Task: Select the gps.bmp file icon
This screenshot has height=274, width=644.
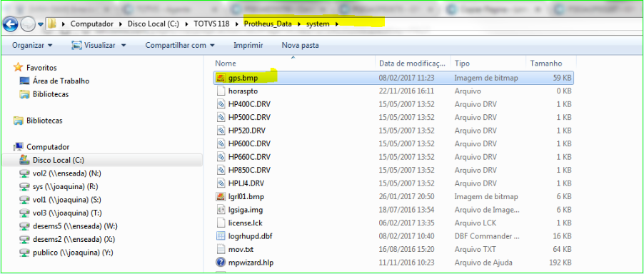Action: (x=221, y=78)
